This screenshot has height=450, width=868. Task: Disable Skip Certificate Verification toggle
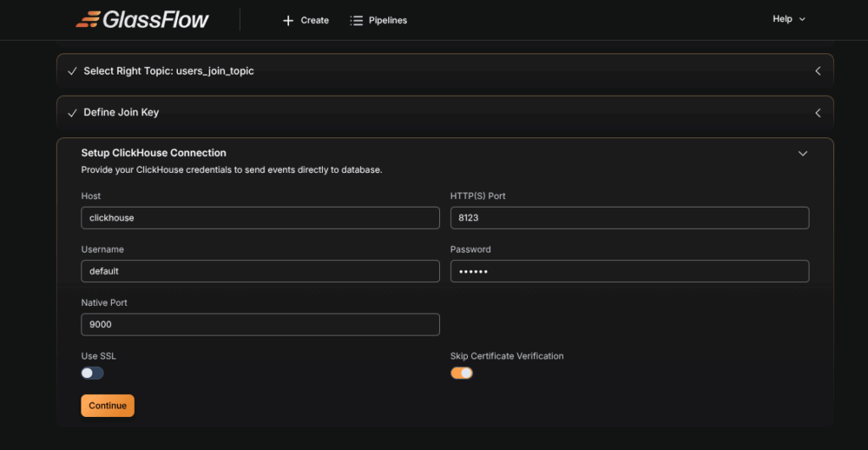point(461,373)
